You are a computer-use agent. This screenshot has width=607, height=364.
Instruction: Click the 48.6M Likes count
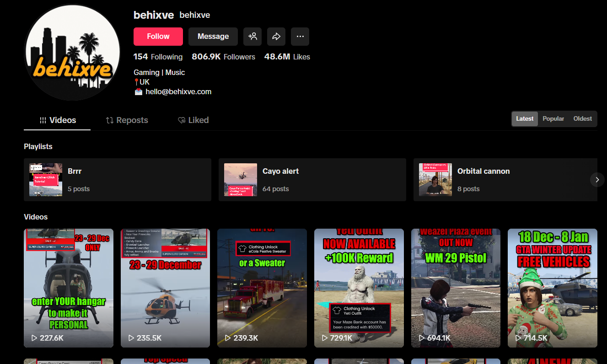point(287,57)
